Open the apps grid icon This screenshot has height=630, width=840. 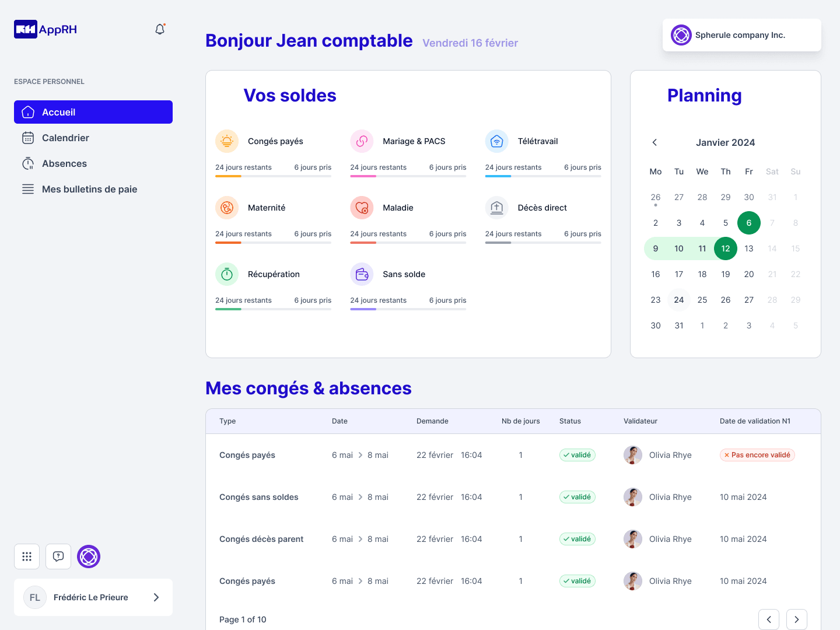click(x=26, y=556)
